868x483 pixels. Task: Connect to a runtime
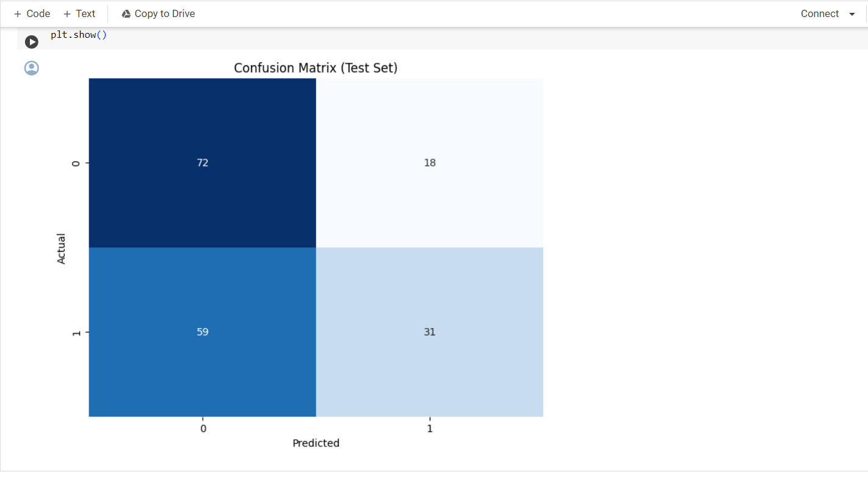click(x=820, y=13)
